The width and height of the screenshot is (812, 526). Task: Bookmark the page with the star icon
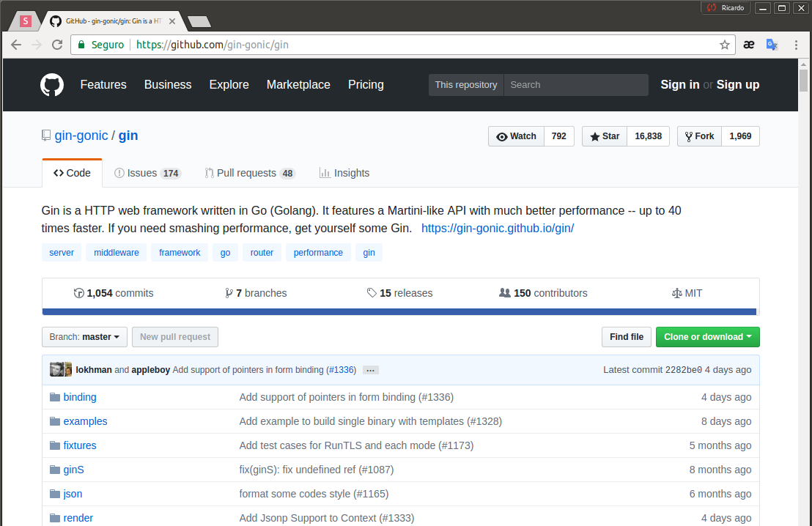tap(725, 45)
